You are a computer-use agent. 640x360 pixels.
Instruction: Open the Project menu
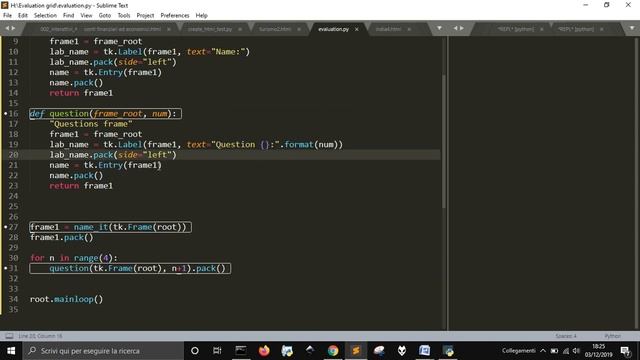[x=145, y=16]
